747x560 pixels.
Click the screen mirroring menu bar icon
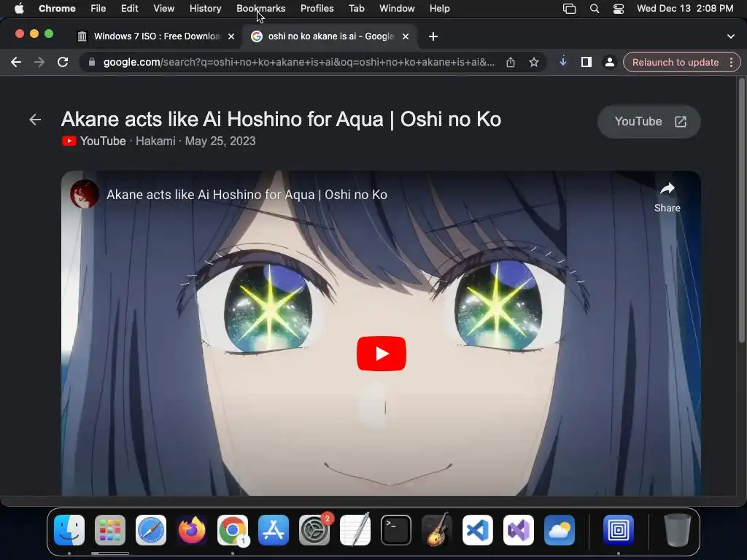(x=569, y=9)
